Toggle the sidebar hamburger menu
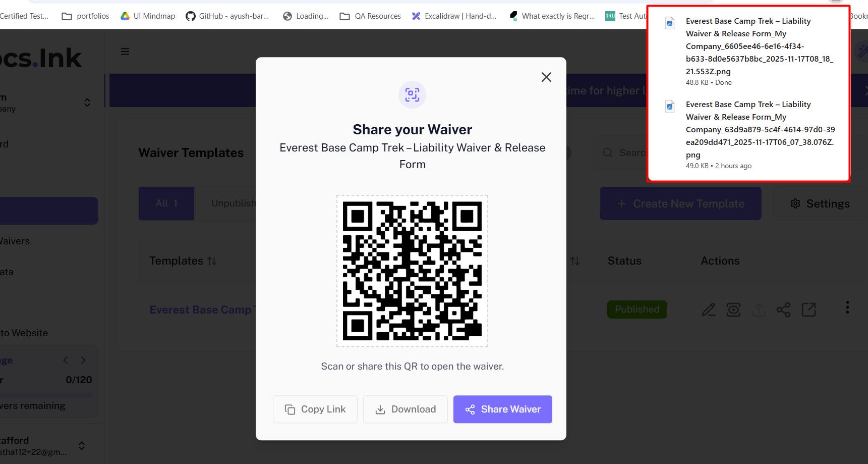The height and width of the screenshot is (464, 868). pyautogui.click(x=125, y=51)
